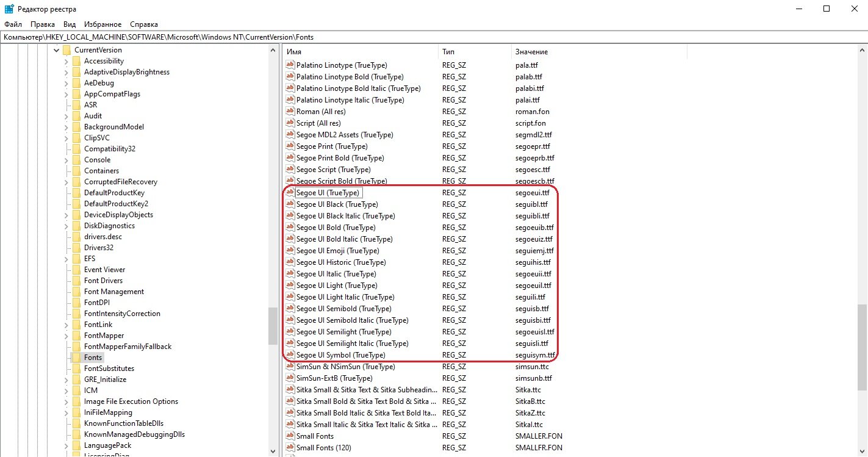
Task: Sort by the Имя column header
Action: [x=361, y=52]
